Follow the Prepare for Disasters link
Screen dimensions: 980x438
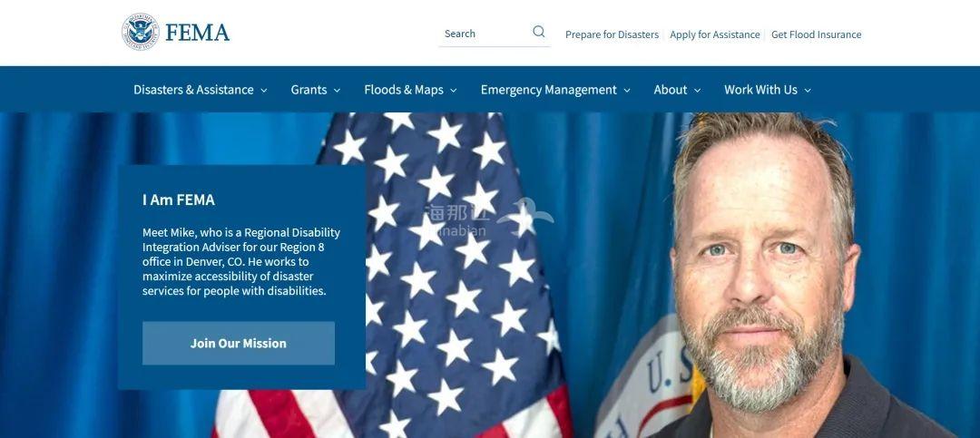tap(612, 34)
